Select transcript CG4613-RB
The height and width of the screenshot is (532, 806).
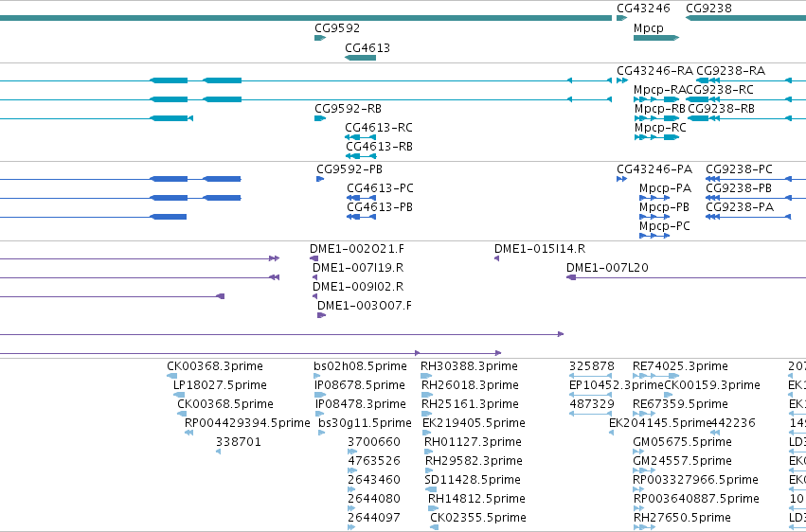pyautogui.click(x=379, y=147)
